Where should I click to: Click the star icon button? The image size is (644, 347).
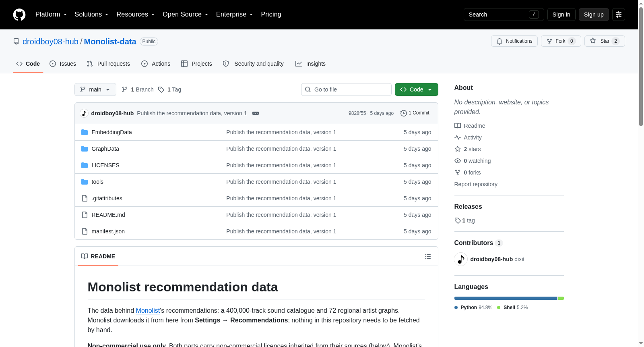click(605, 41)
